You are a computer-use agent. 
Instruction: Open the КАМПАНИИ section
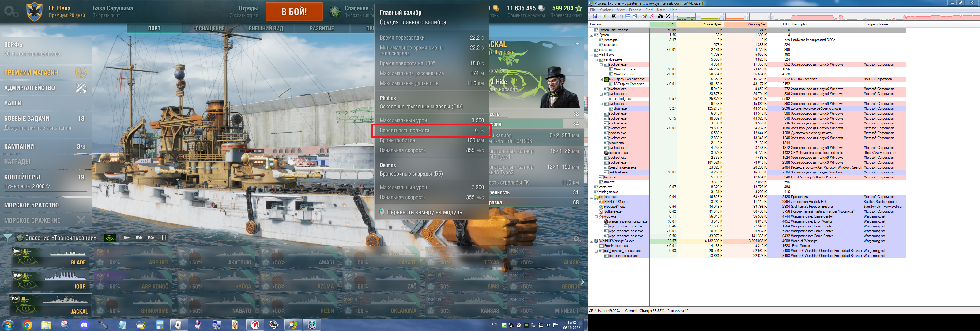[x=46, y=146]
